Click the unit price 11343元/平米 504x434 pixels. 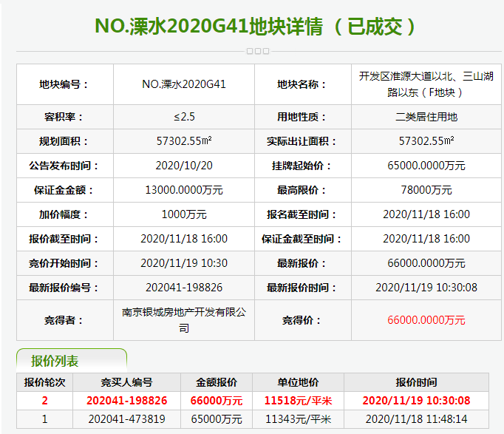tap(299, 419)
